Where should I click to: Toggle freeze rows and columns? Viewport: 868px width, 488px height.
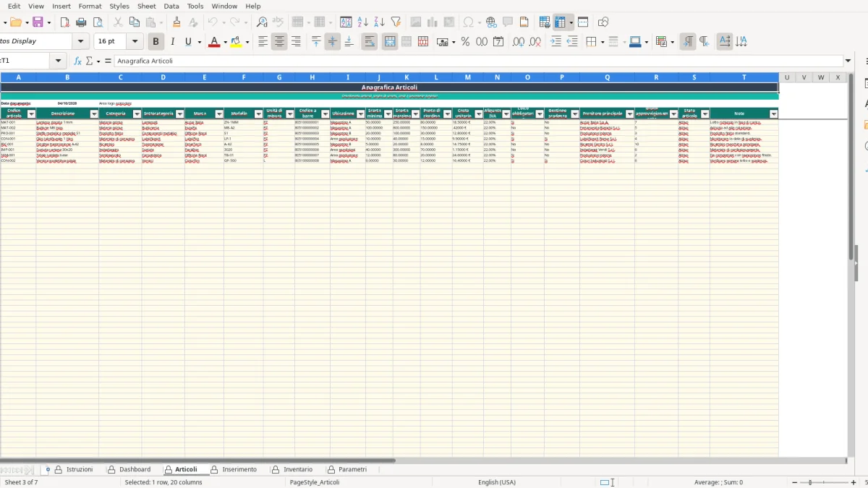coord(561,22)
